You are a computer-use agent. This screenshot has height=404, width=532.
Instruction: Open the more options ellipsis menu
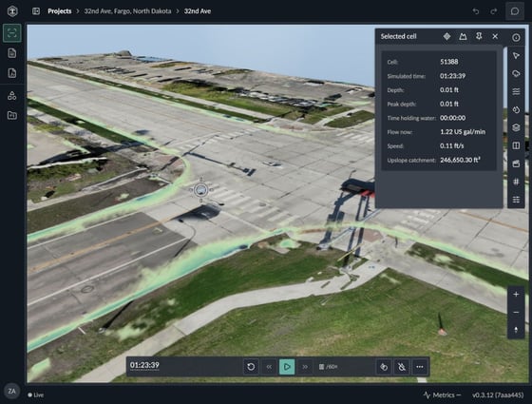[420, 367]
